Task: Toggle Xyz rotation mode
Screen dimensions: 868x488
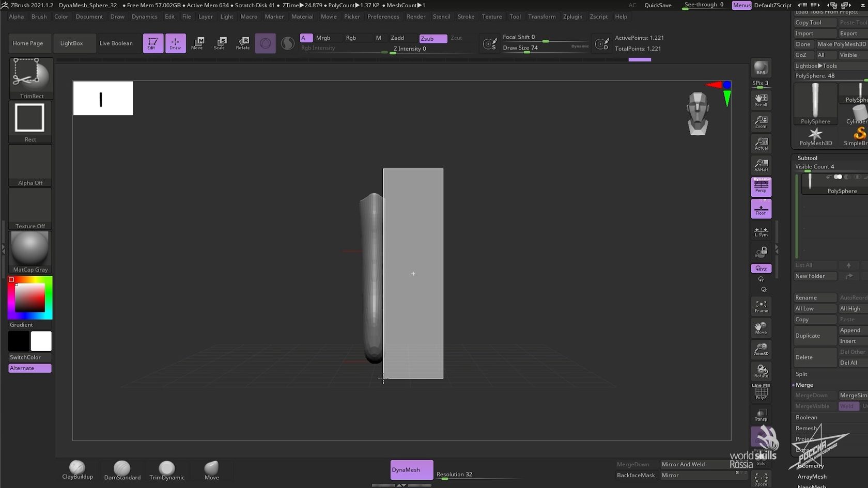Action: click(761, 269)
